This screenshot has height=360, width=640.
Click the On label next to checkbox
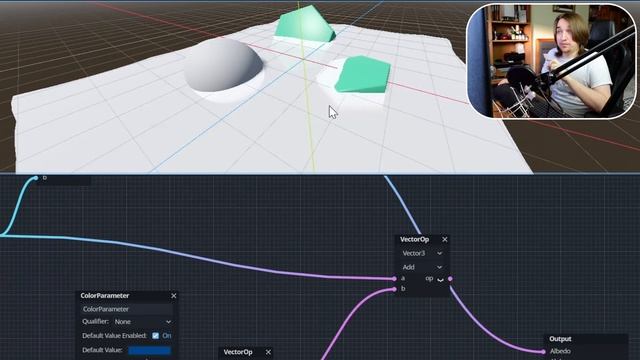click(167, 336)
